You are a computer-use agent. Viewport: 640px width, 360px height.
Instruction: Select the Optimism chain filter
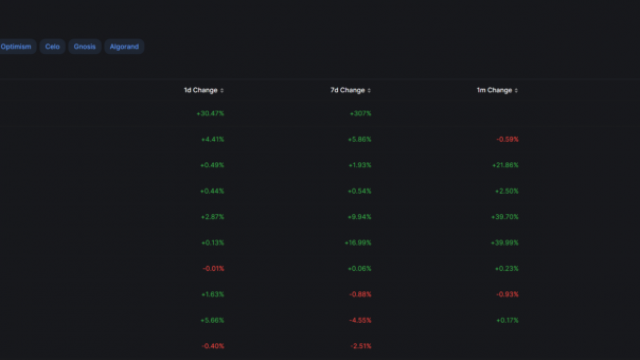point(16,47)
